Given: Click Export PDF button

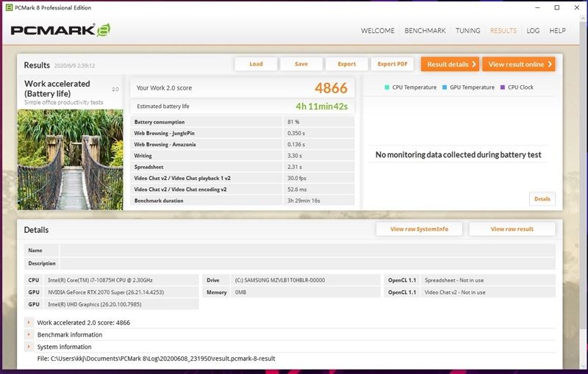Looking at the screenshot, I should pyautogui.click(x=392, y=64).
